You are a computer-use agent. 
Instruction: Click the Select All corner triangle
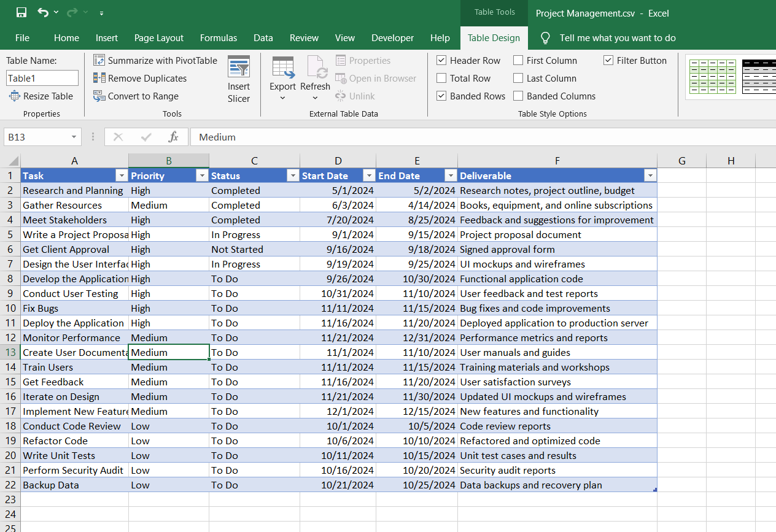(13, 161)
